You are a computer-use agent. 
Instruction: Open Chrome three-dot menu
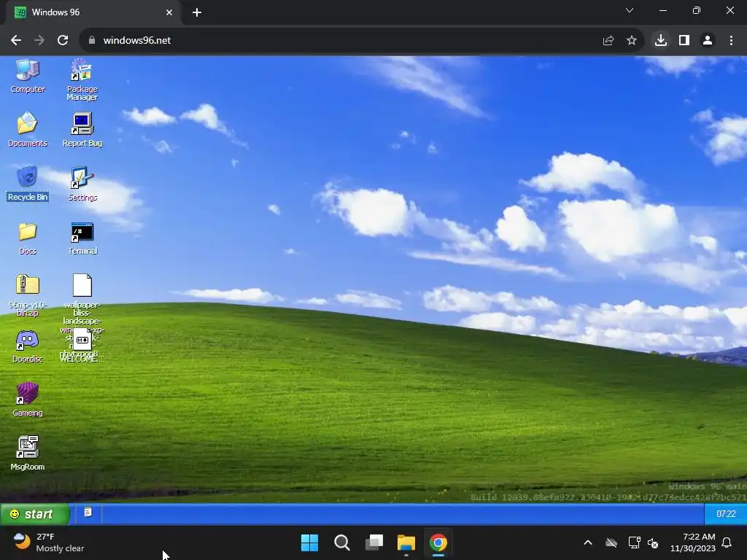point(731,41)
